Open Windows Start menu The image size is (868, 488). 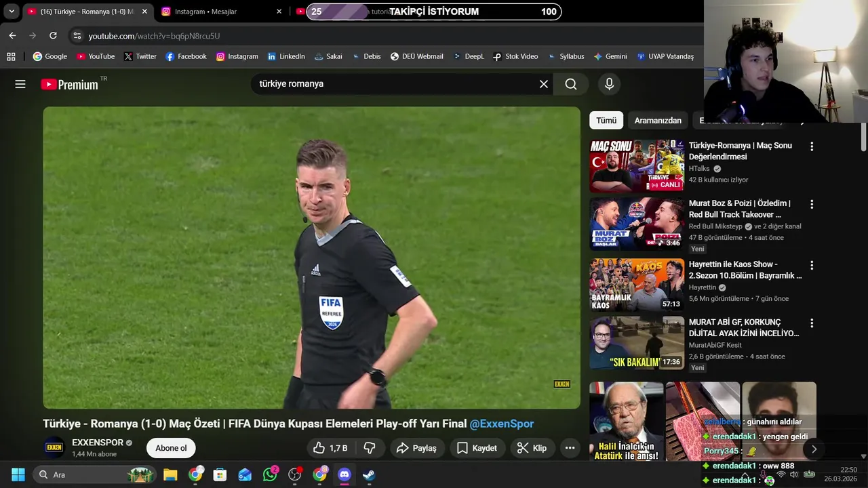click(x=18, y=474)
